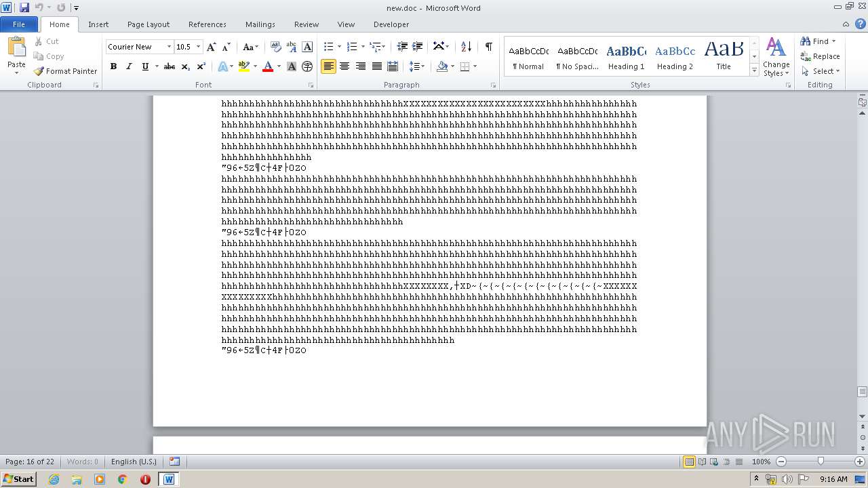Image resolution: width=868 pixels, height=488 pixels.
Task: Click the Zoom slider handle
Action: [821, 462]
